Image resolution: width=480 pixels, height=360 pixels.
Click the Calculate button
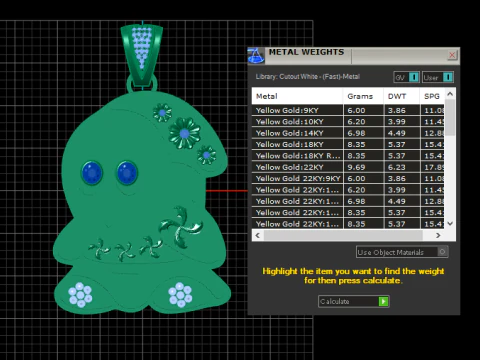point(354,301)
